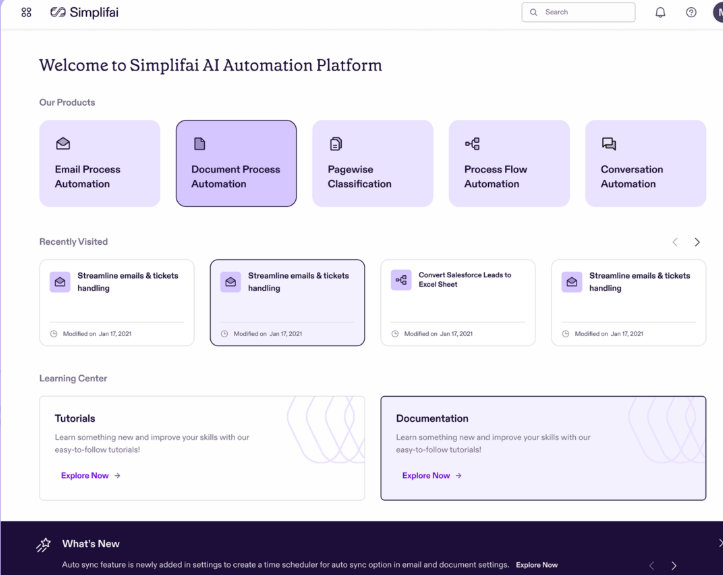Click the Simplifai logo
Viewport: 723px width, 575px height.
[84, 12]
